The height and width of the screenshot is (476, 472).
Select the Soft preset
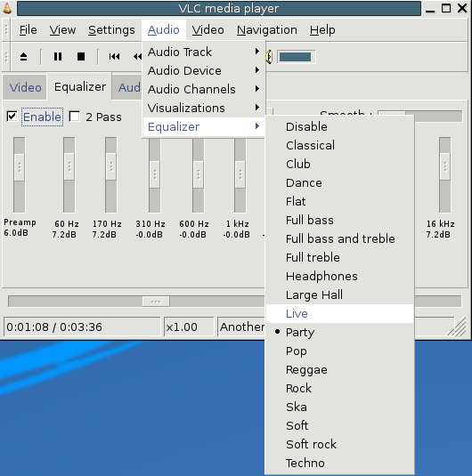click(339, 426)
